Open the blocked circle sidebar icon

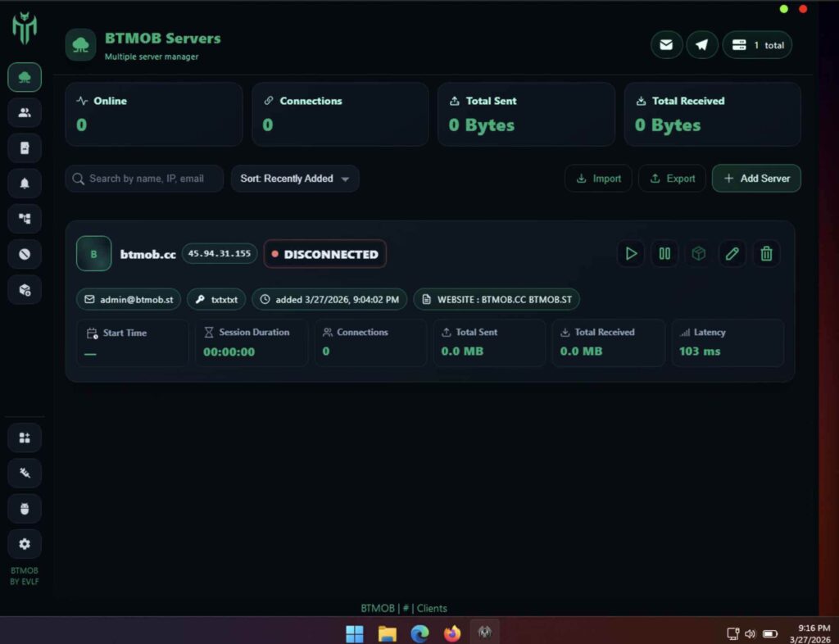coord(25,254)
